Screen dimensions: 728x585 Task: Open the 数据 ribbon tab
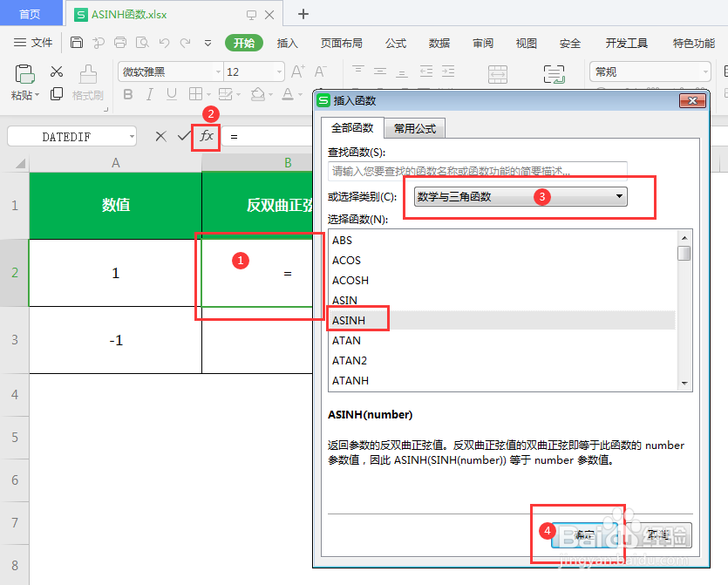click(x=439, y=44)
